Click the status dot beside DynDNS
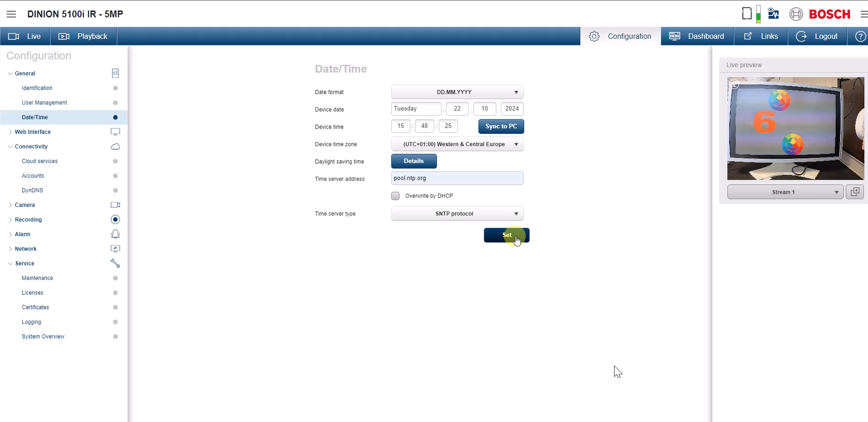Viewport: 868px width, 422px height. 115,190
